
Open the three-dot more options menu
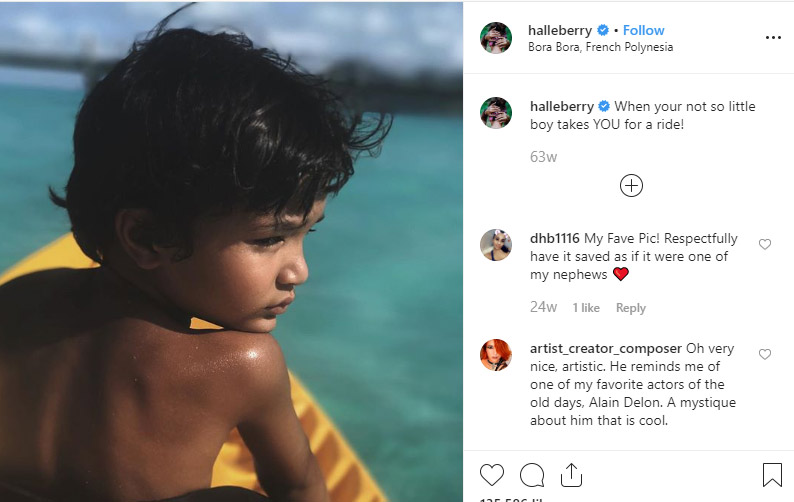click(772, 37)
